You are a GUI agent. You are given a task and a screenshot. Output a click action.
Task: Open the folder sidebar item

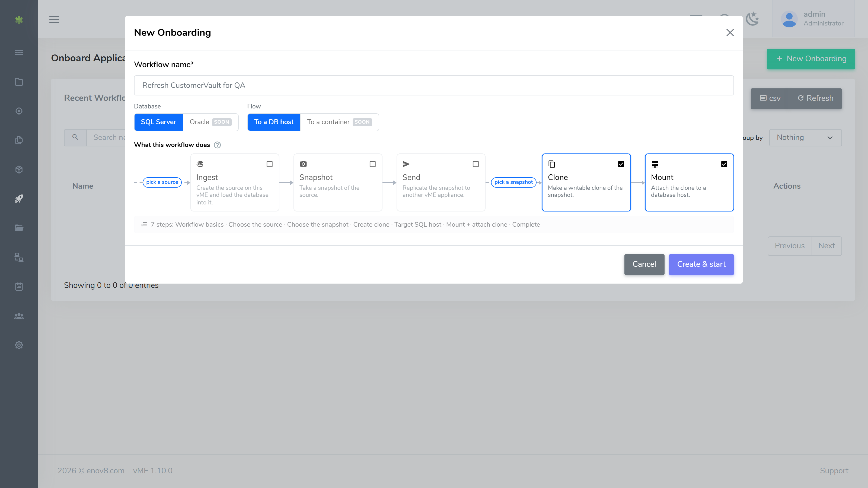tap(19, 82)
